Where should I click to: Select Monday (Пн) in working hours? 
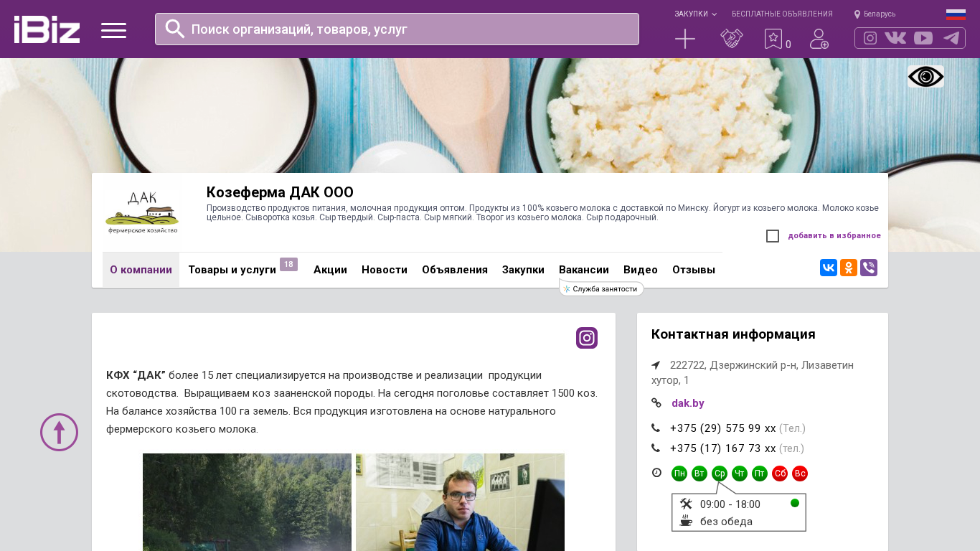click(679, 474)
